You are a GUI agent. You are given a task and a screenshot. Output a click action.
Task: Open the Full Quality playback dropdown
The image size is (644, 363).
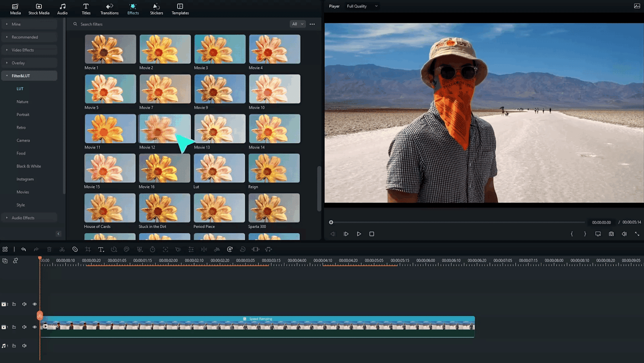click(x=361, y=6)
